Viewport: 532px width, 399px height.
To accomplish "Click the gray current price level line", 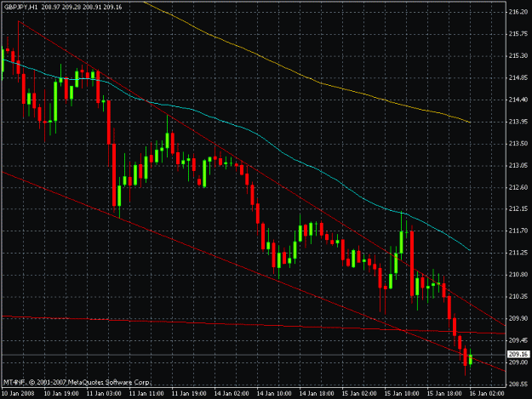I will tap(255, 354).
